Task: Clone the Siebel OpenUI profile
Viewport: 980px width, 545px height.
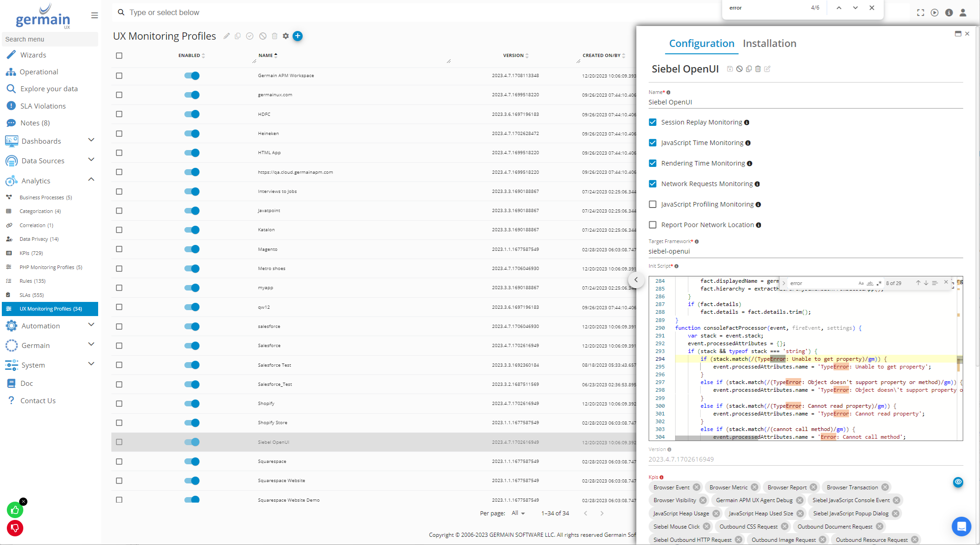Action: pos(749,69)
